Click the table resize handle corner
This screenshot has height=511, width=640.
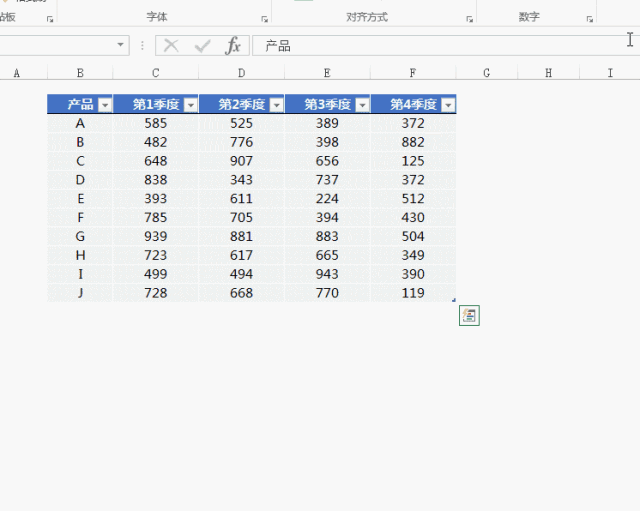(454, 300)
